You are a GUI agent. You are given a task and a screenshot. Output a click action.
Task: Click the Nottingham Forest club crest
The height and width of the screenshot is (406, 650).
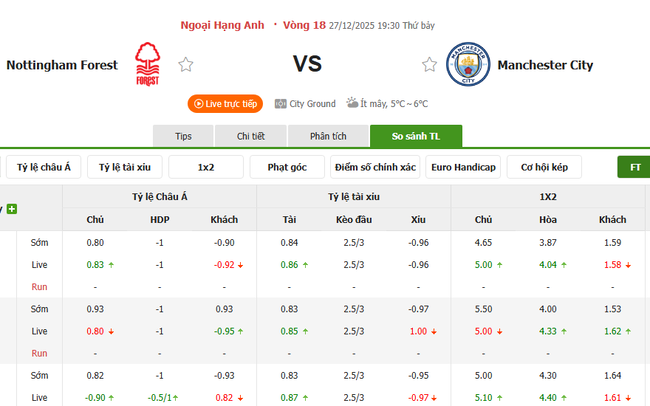pyautogui.click(x=147, y=64)
